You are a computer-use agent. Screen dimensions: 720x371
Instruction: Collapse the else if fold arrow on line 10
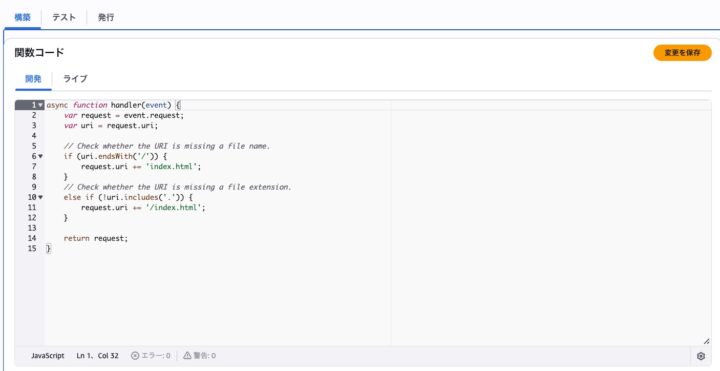click(40, 197)
